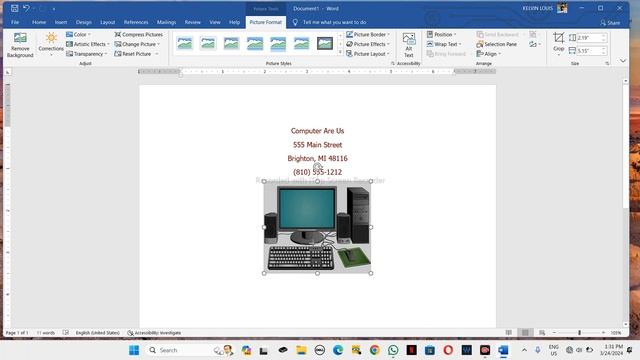Open the Picture Layout dropdown
The image size is (640, 360).
368,54
